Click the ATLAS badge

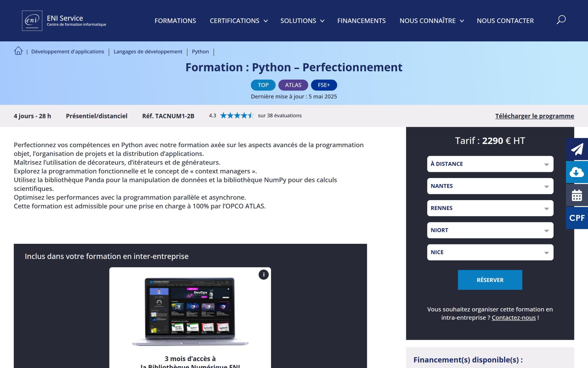click(x=293, y=85)
